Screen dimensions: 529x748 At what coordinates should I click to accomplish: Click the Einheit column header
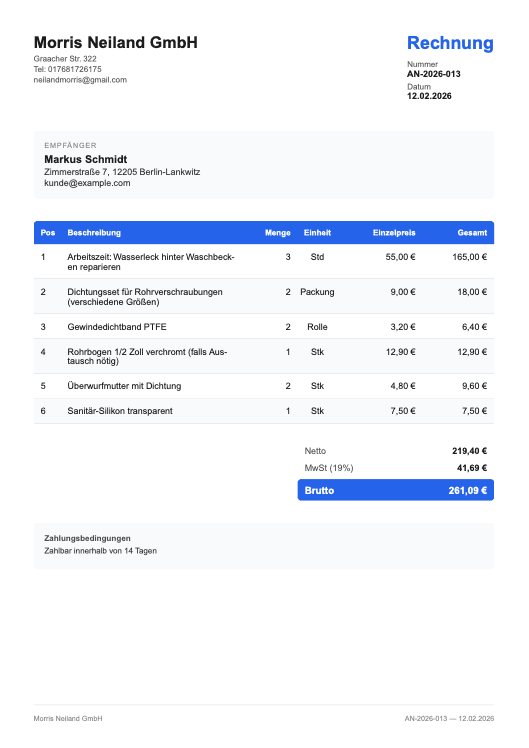click(317, 233)
